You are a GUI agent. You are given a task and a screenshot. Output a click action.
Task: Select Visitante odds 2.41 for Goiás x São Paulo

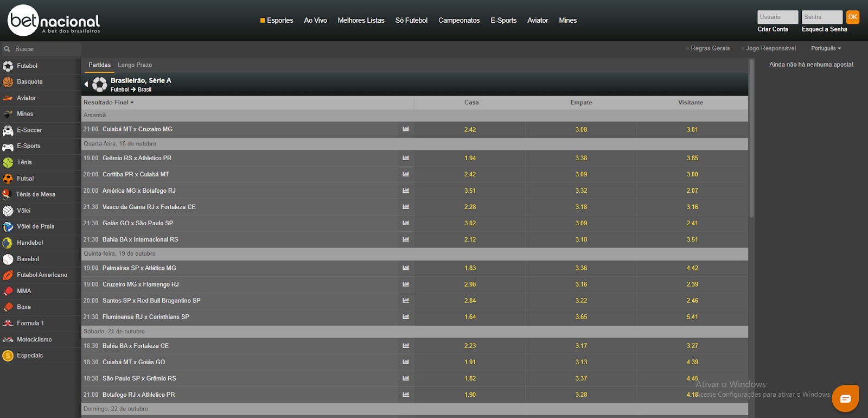[692, 224]
